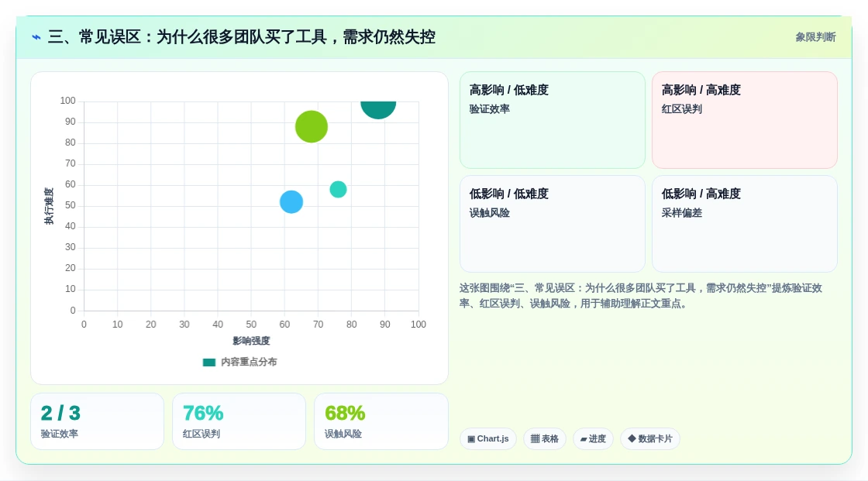This screenshot has height=481, width=868.
Task: Toggle the 内容重点分布 legend swatch
Action: click(x=208, y=362)
